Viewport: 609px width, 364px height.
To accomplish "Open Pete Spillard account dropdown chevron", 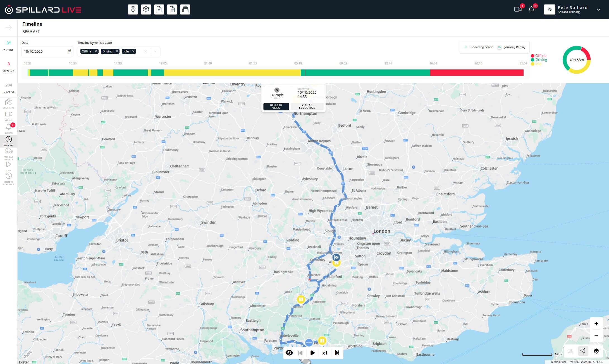I will click(x=598, y=9).
